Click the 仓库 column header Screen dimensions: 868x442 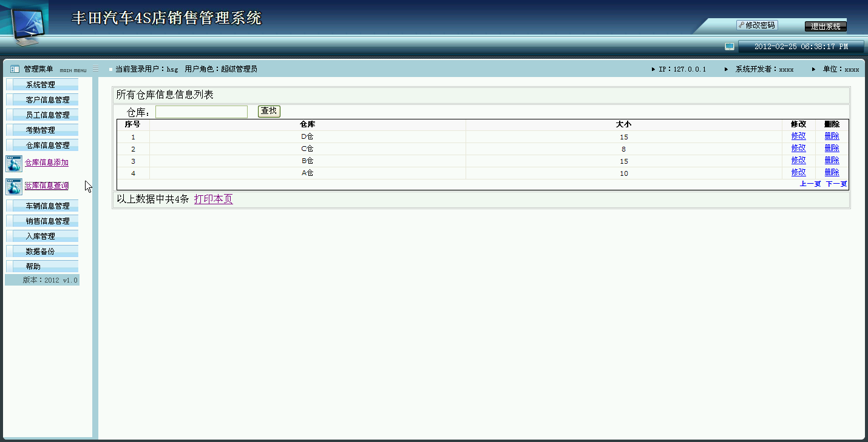point(307,124)
